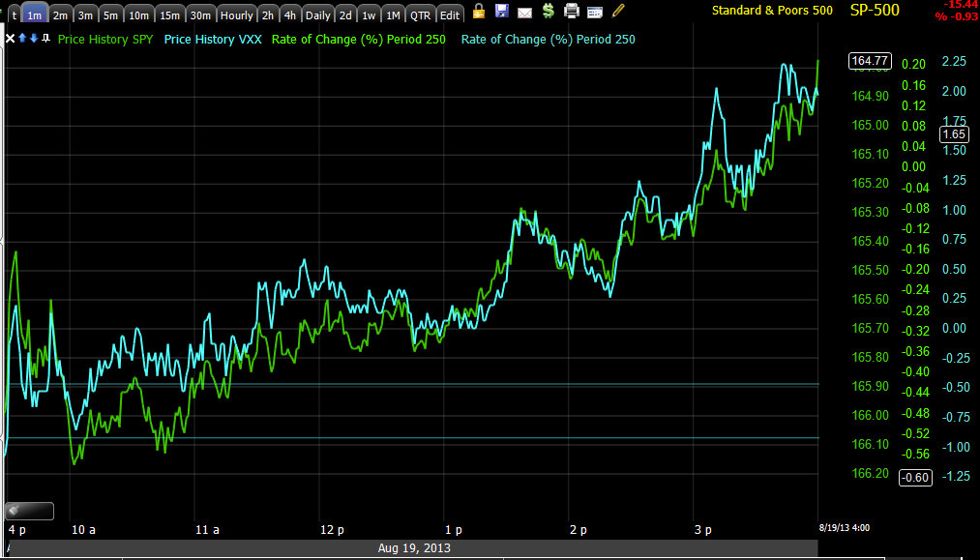Switch to the 2d timeframe tab
Image resolution: width=980 pixels, height=560 pixels.
click(x=345, y=15)
